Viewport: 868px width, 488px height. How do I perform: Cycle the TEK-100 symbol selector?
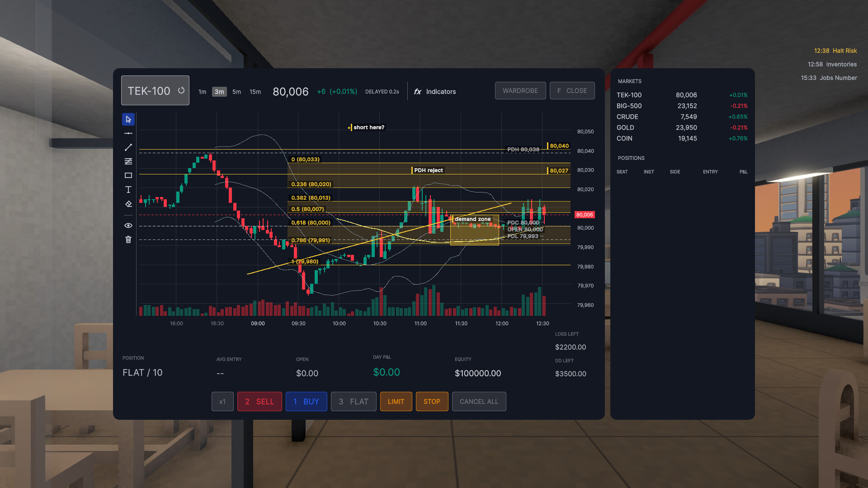(x=155, y=90)
